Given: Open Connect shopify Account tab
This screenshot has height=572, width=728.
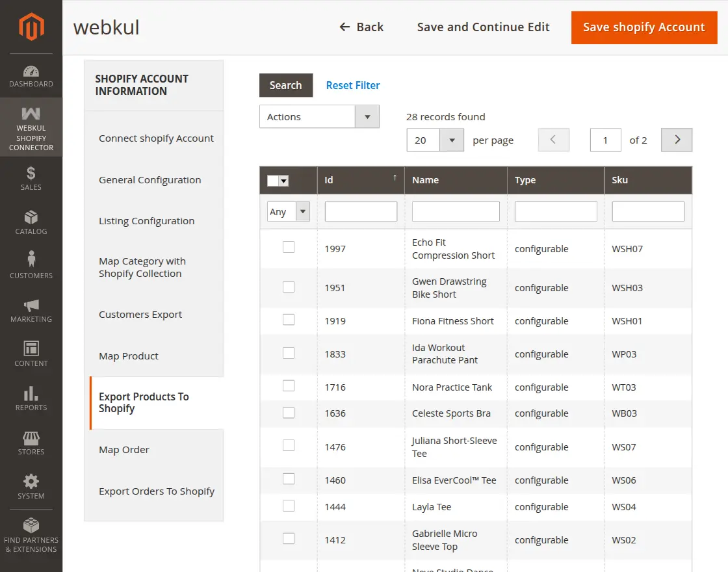Looking at the screenshot, I should pos(156,138).
